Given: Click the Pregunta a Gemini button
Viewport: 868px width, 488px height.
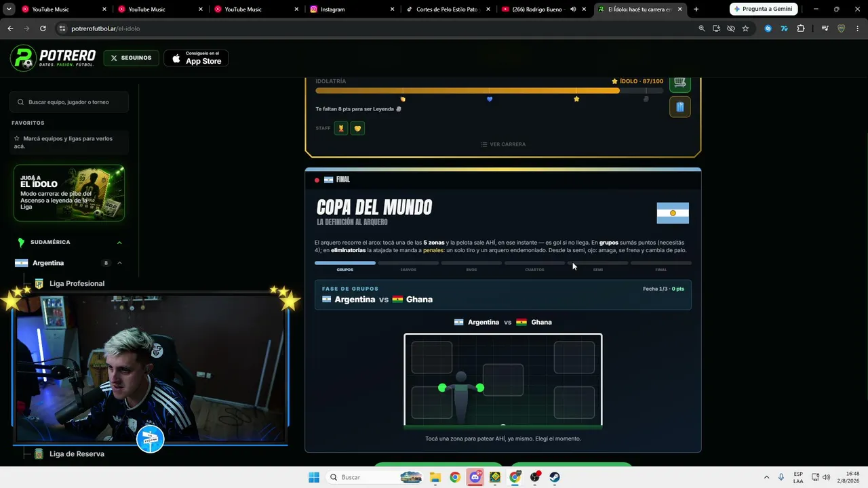Looking at the screenshot, I should [x=764, y=9].
